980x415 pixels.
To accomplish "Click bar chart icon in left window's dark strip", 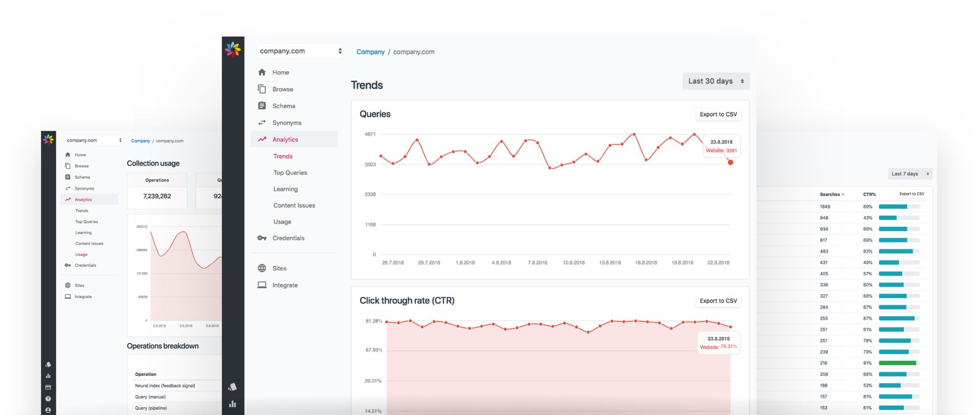I will 48,376.
